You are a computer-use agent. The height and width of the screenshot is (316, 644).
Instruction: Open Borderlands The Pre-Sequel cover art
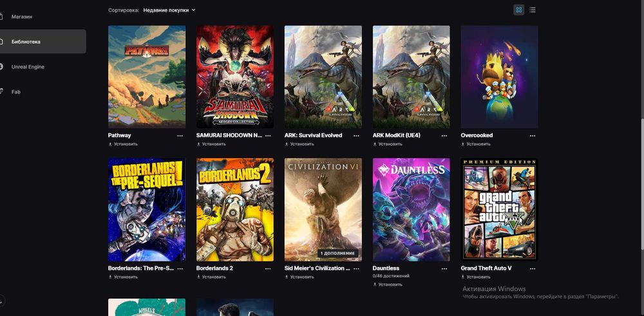(x=147, y=210)
